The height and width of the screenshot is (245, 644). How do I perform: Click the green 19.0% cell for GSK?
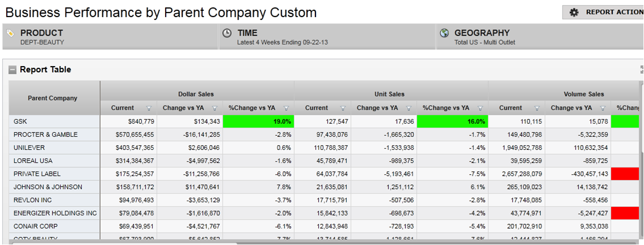tap(259, 121)
